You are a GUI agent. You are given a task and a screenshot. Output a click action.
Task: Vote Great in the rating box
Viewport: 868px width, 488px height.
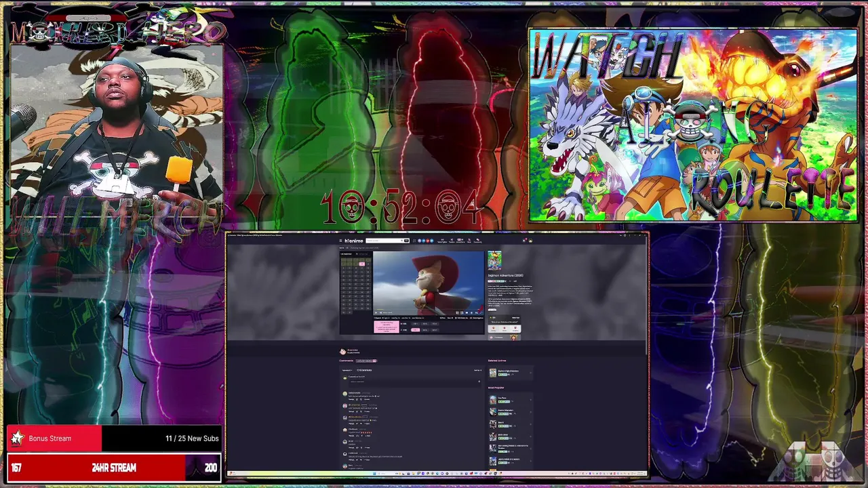(505, 329)
